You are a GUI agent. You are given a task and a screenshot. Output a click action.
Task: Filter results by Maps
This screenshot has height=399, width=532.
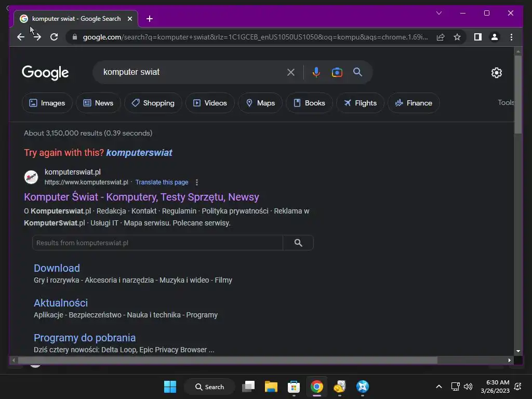260,103
